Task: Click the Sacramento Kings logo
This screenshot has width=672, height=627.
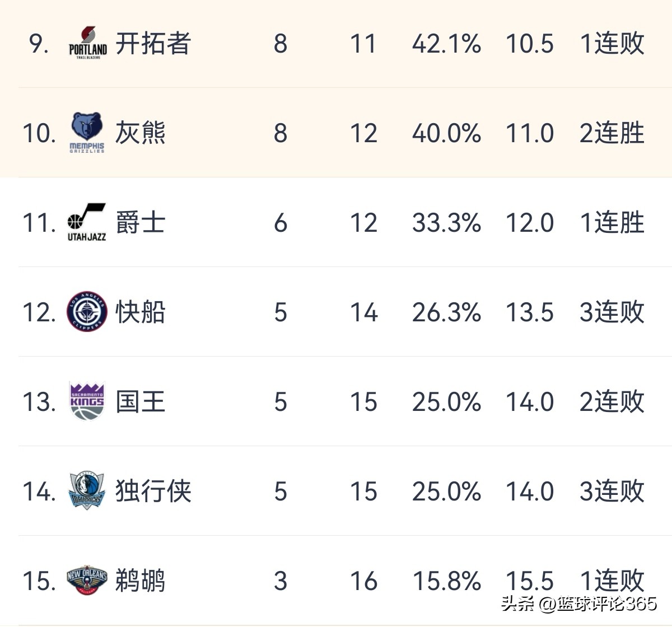Action: click(x=87, y=401)
